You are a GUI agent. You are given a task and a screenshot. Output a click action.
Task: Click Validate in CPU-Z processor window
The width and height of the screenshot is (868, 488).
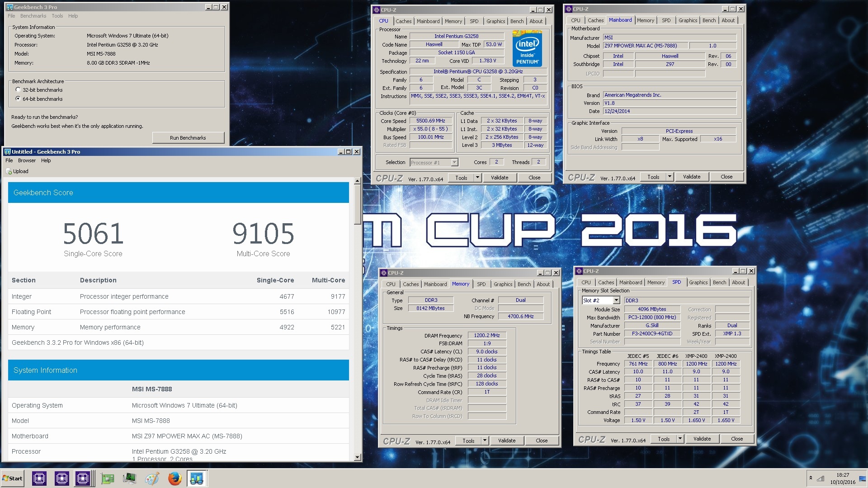coord(500,178)
